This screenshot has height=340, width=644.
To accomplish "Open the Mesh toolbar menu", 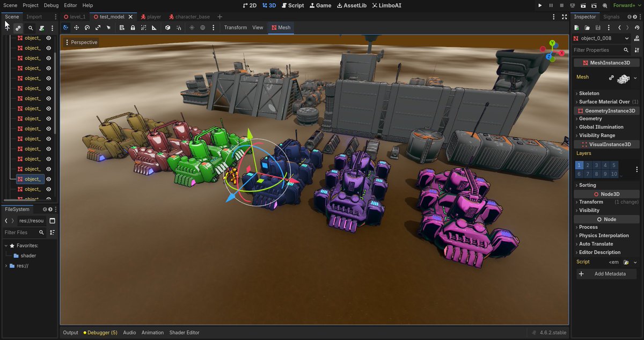I will tap(281, 27).
